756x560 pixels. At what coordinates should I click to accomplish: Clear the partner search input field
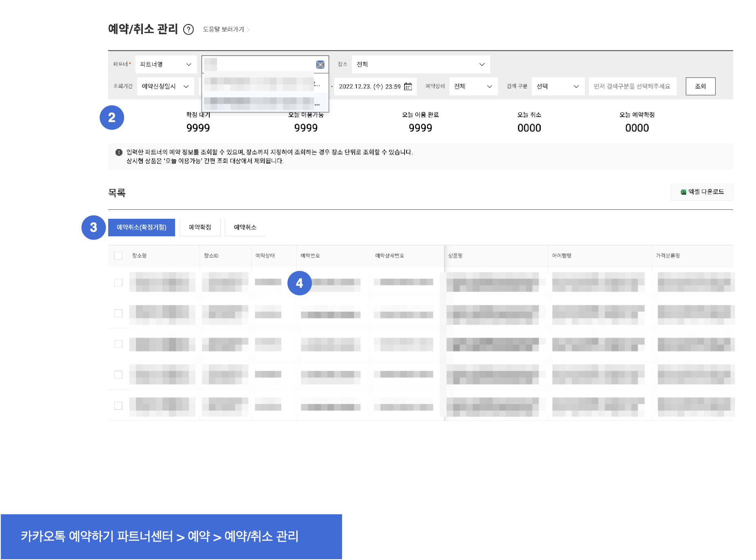pos(320,64)
